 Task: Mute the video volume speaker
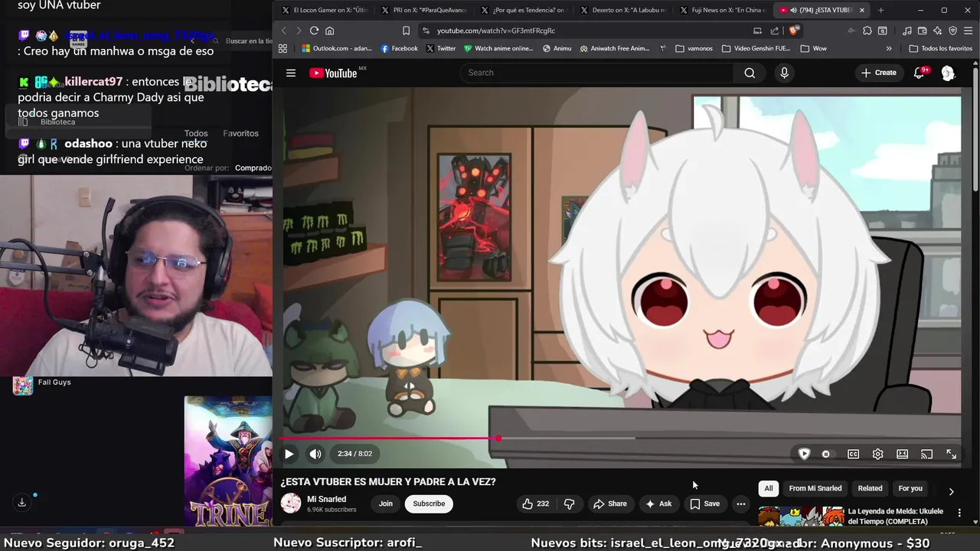click(315, 454)
